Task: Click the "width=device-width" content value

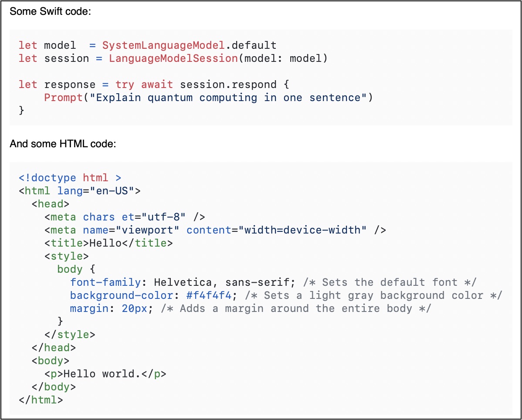Action: (302, 230)
